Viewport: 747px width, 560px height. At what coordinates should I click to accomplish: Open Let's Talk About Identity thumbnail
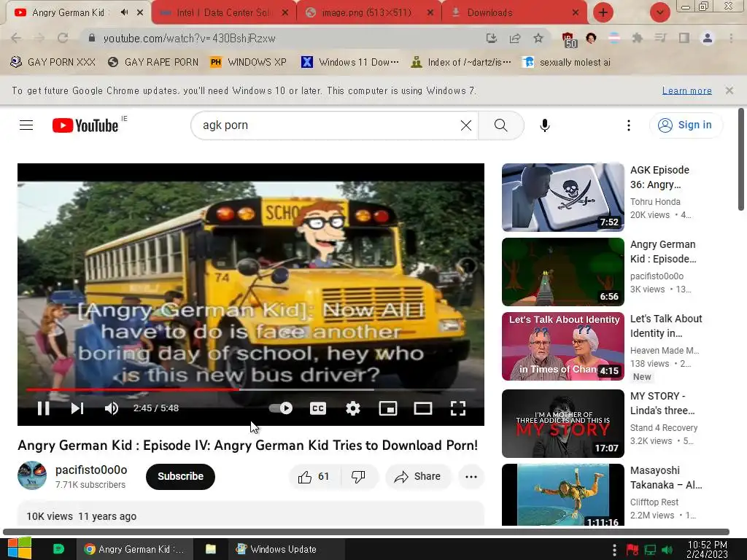pos(562,346)
